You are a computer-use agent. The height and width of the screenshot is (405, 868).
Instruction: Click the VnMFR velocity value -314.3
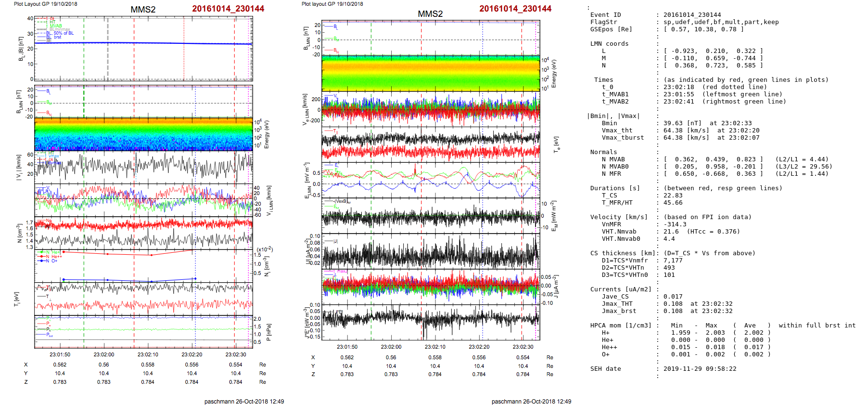675,224
